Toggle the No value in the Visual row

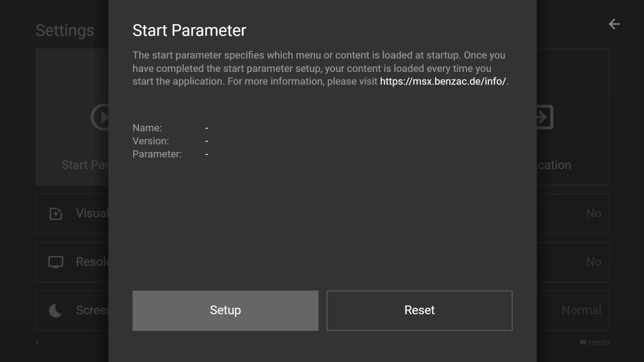(x=593, y=214)
